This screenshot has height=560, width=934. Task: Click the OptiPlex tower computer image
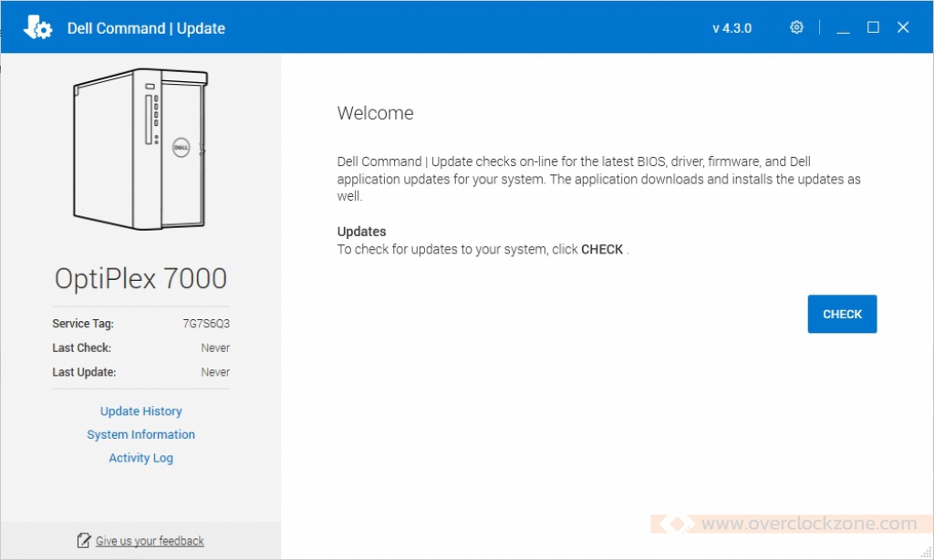pos(140,150)
